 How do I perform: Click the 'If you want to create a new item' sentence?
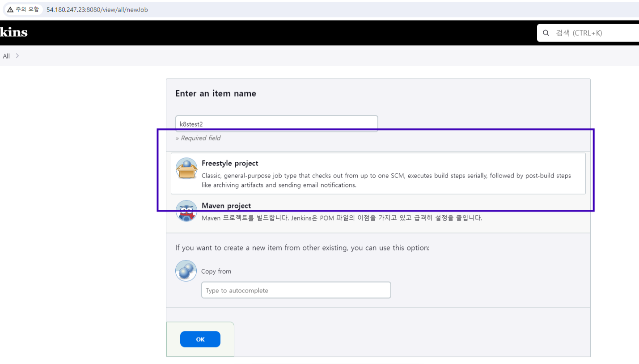pos(302,248)
